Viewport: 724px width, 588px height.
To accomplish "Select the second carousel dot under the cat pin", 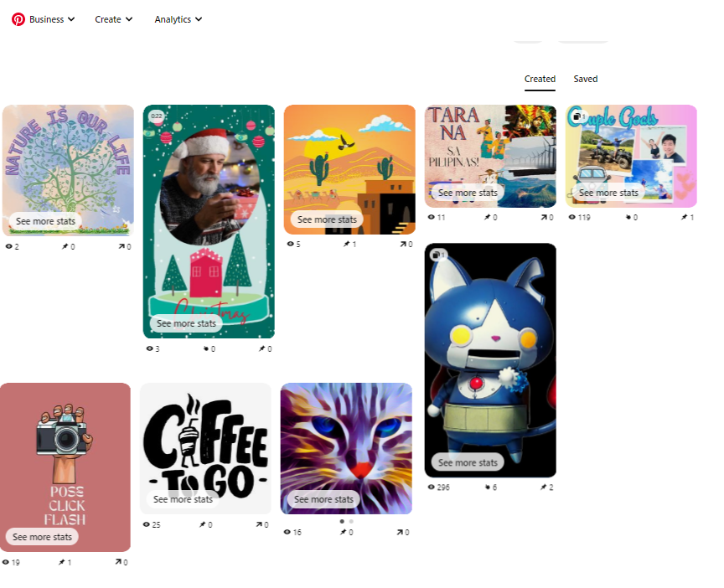I will pyautogui.click(x=351, y=522).
